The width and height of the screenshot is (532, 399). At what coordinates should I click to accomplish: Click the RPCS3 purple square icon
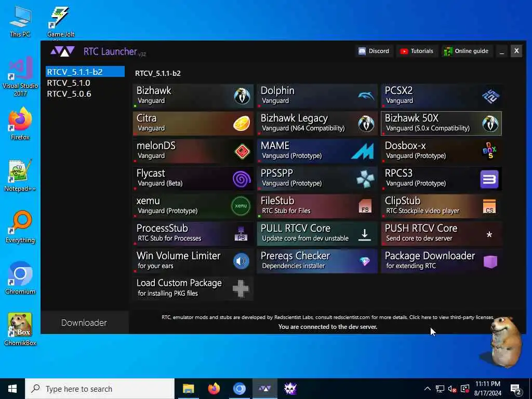[x=489, y=179]
